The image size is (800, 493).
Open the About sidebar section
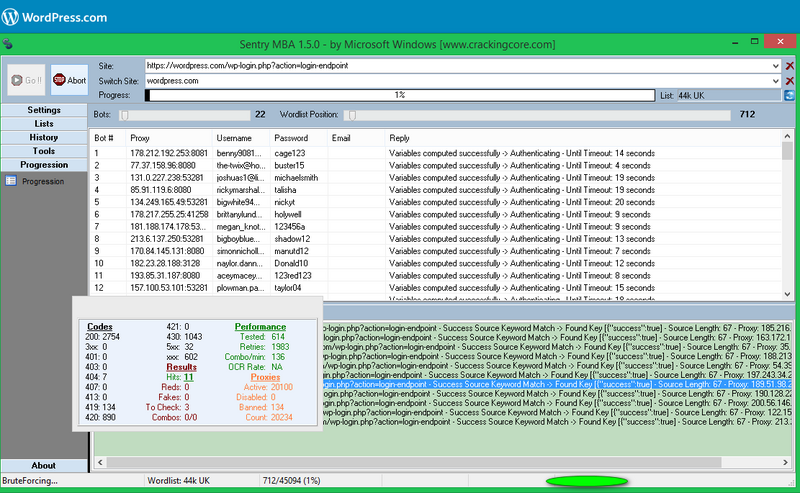tap(44, 465)
